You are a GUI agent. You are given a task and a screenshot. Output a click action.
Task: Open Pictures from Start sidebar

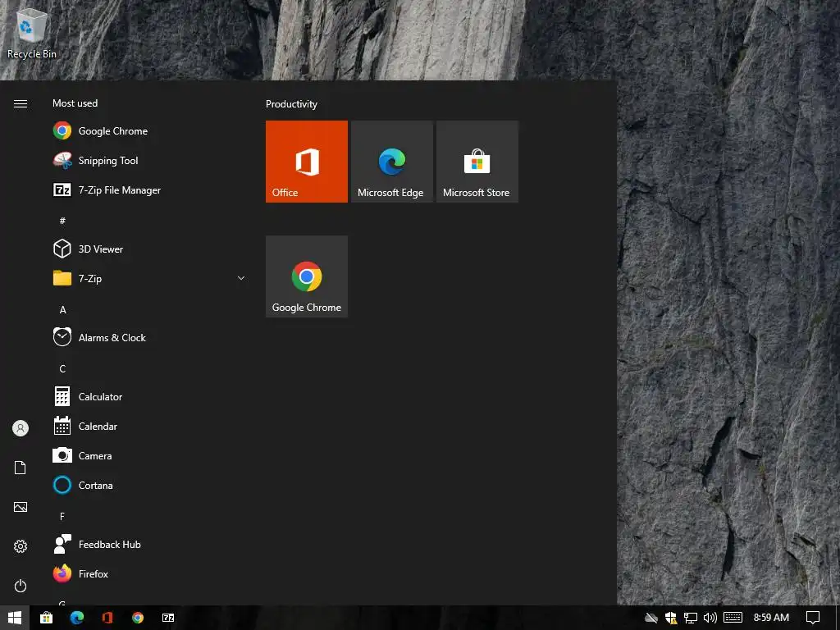tap(21, 507)
